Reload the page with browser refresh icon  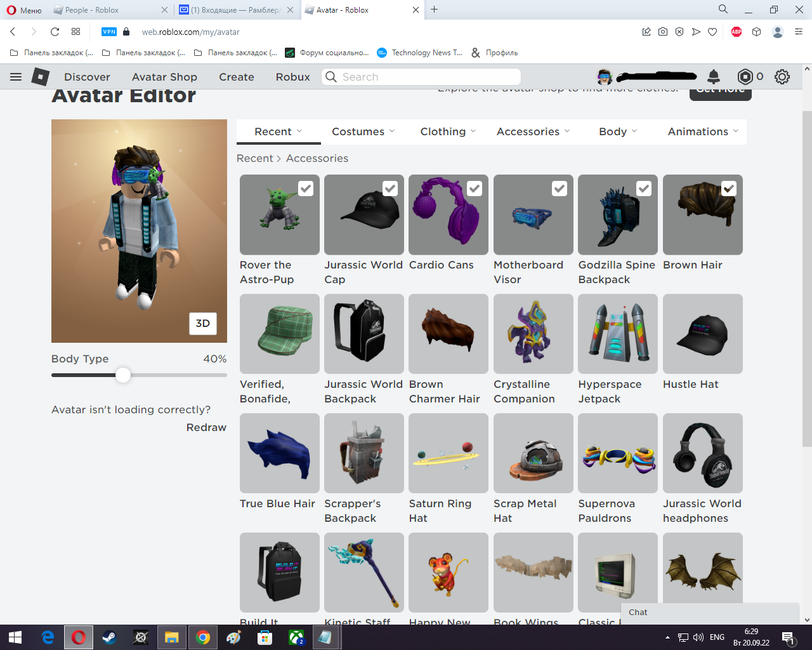click(55, 32)
